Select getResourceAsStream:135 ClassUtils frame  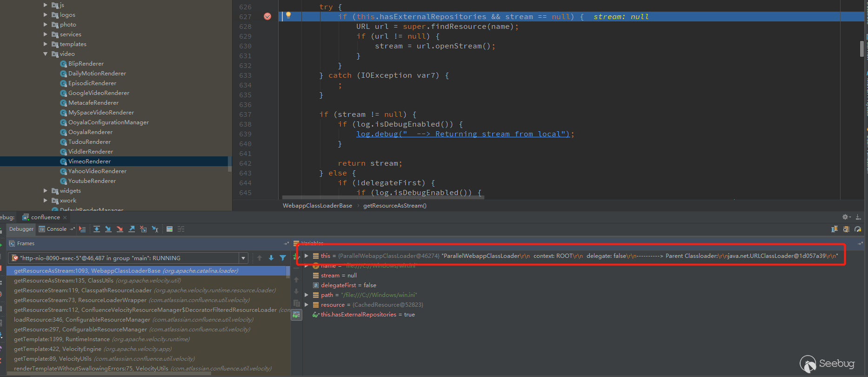[97, 281]
